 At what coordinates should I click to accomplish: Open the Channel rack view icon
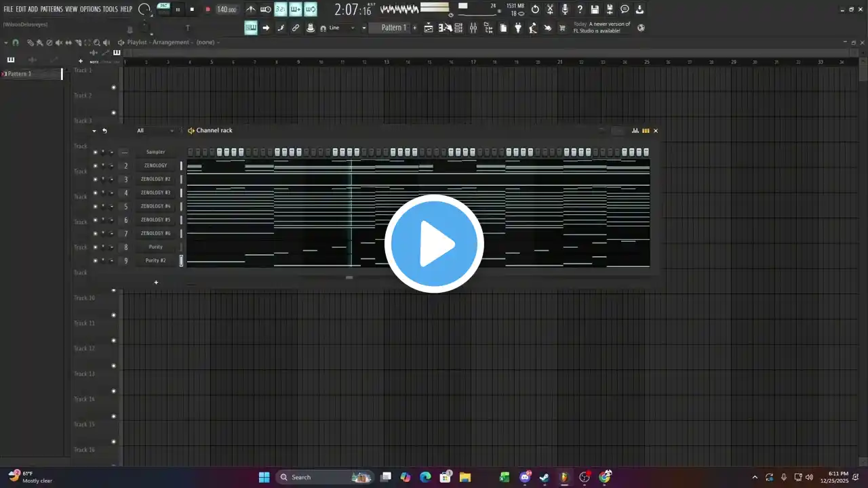(x=458, y=28)
